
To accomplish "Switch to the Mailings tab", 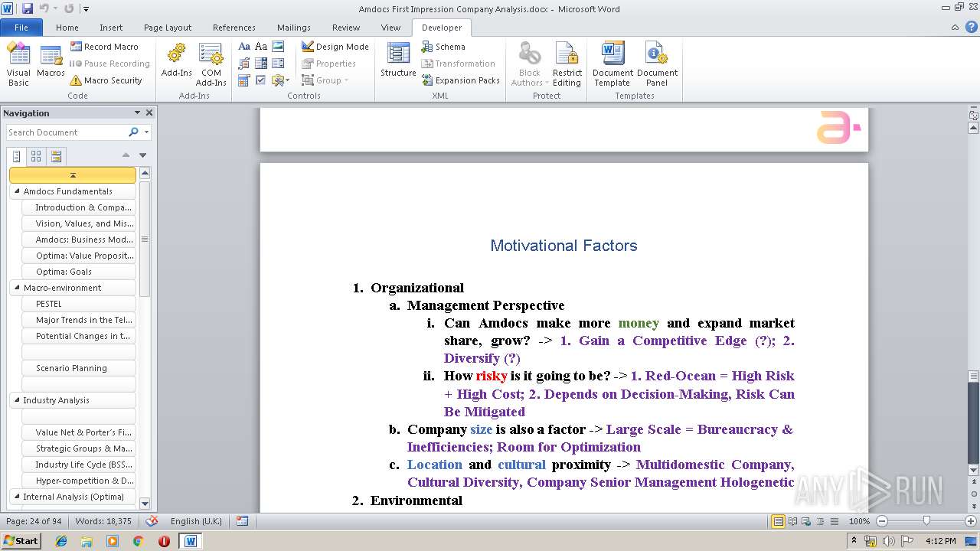I will (x=294, y=28).
